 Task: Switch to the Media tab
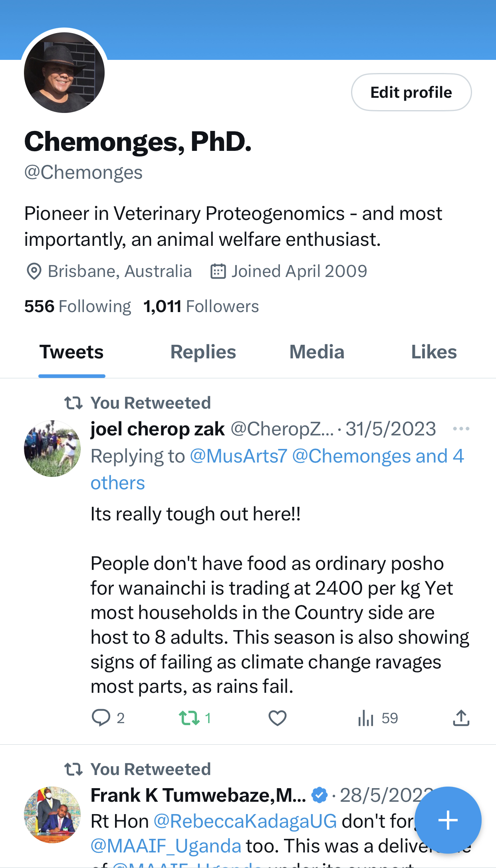click(317, 352)
